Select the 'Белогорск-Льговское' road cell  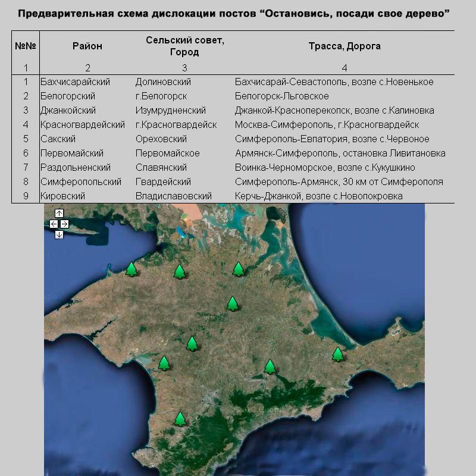point(282,96)
